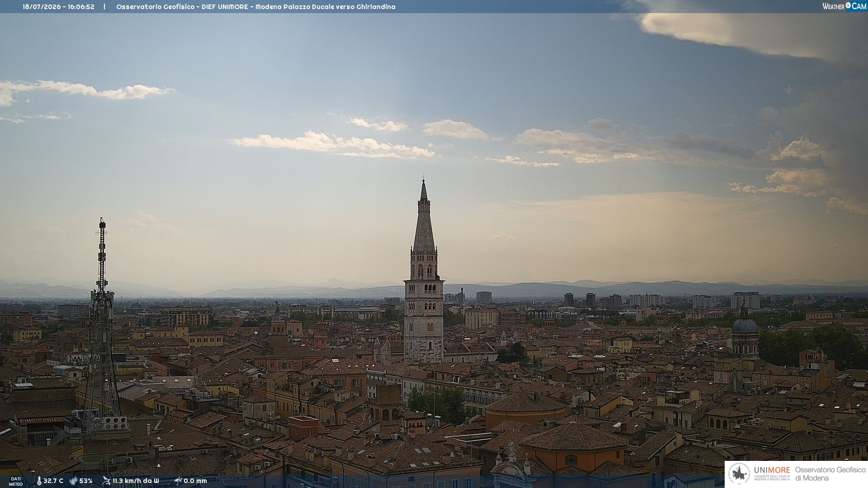Click the 11.3 km/h da W wind reading
The width and height of the screenshot is (868, 488).
click(x=136, y=481)
